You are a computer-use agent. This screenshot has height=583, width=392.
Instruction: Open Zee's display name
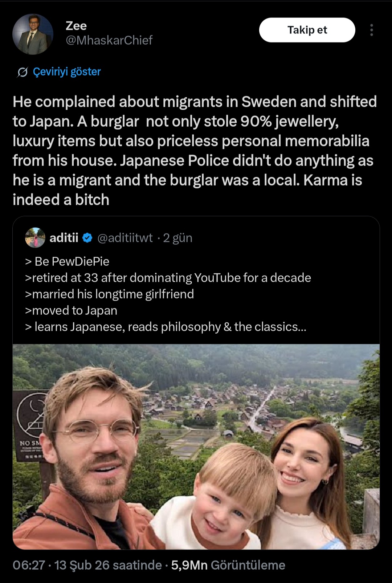(76, 26)
